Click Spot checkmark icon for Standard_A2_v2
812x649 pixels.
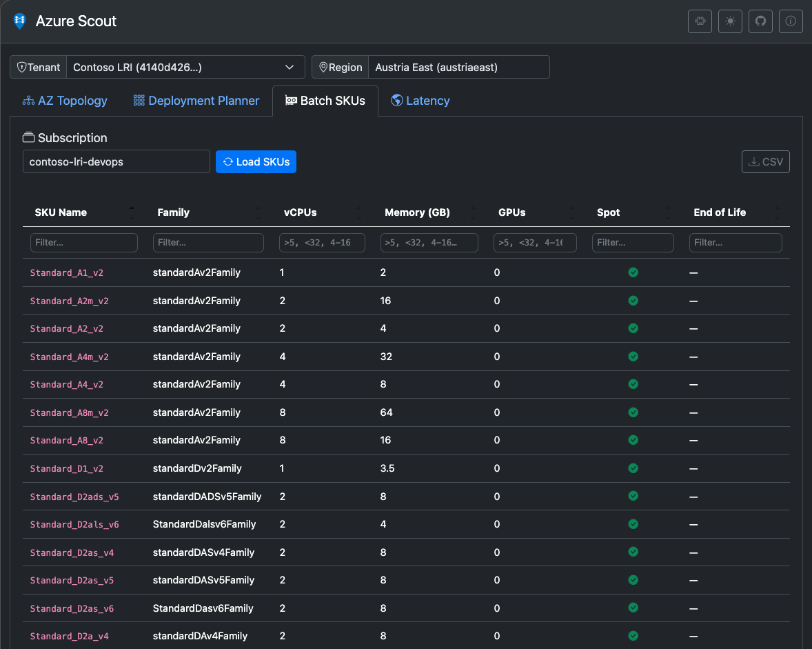(633, 328)
